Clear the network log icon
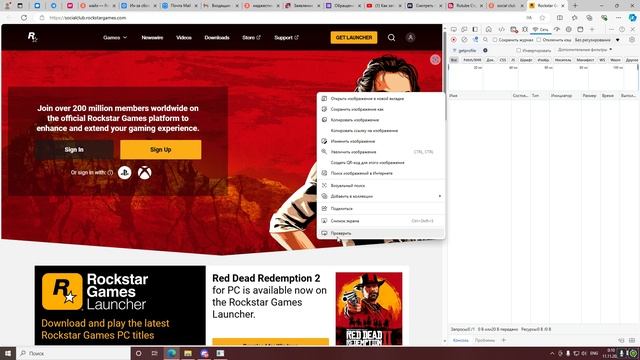This screenshot has width=640, height=360. tap(464, 40)
